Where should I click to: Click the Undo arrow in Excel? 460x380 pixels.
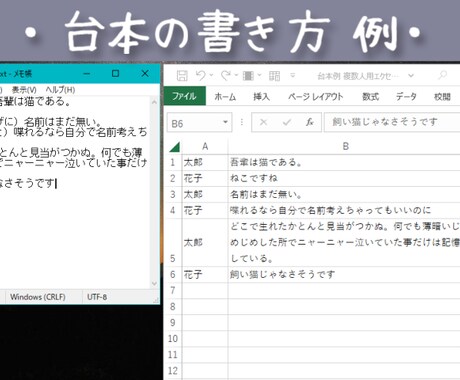coord(201,76)
